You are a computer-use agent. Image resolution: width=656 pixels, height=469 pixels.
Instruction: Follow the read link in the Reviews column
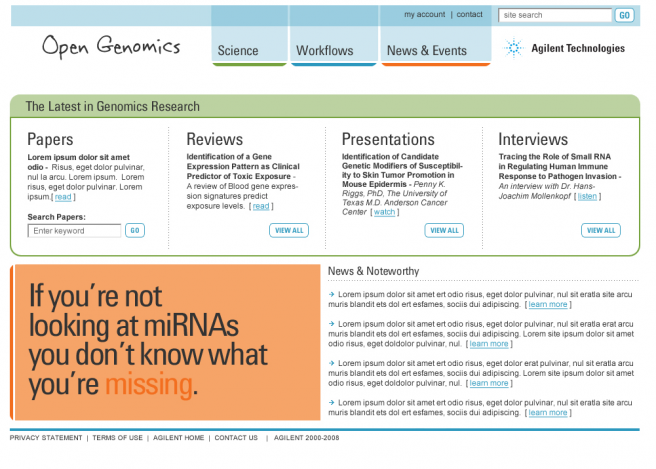click(x=261, y=206)
